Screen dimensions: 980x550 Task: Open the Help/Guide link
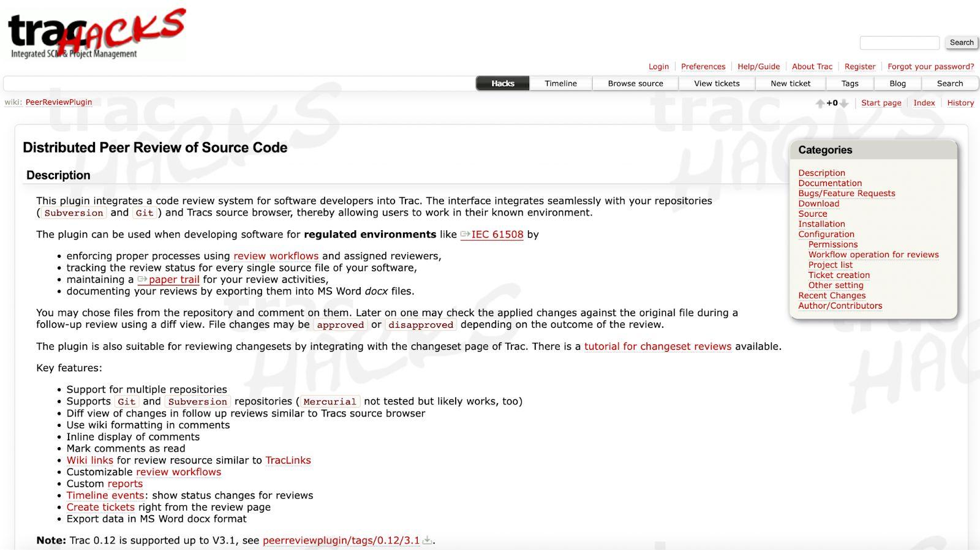tap(758, 67)
